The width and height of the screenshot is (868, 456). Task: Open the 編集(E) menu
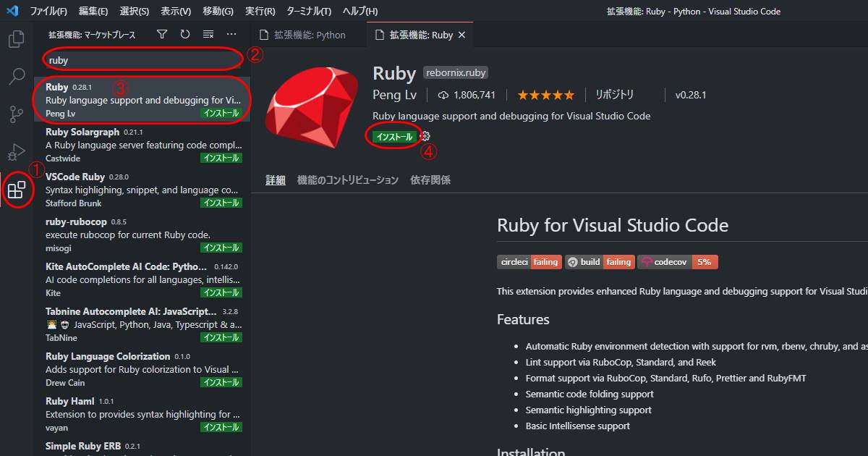pyautogui.click(x=93, y=12)
